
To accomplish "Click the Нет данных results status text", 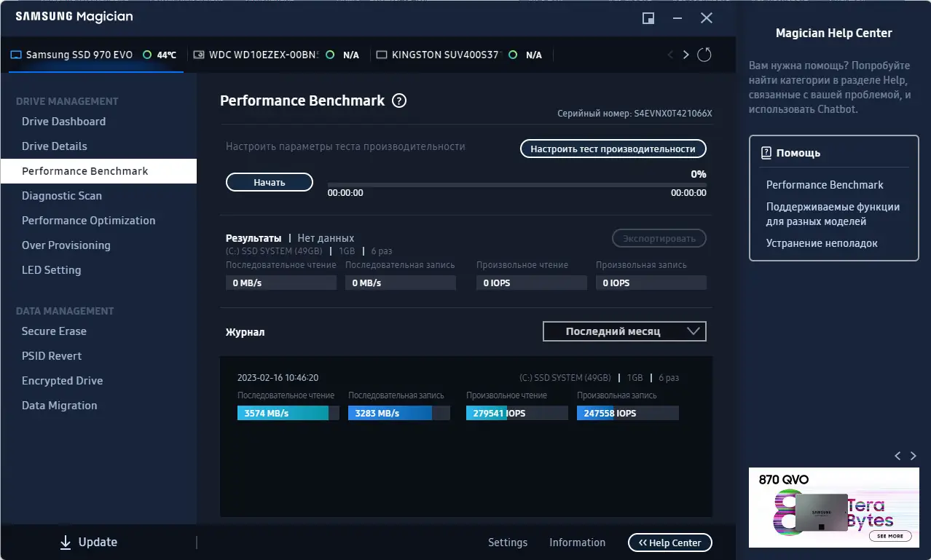I will tap(326, 238).
